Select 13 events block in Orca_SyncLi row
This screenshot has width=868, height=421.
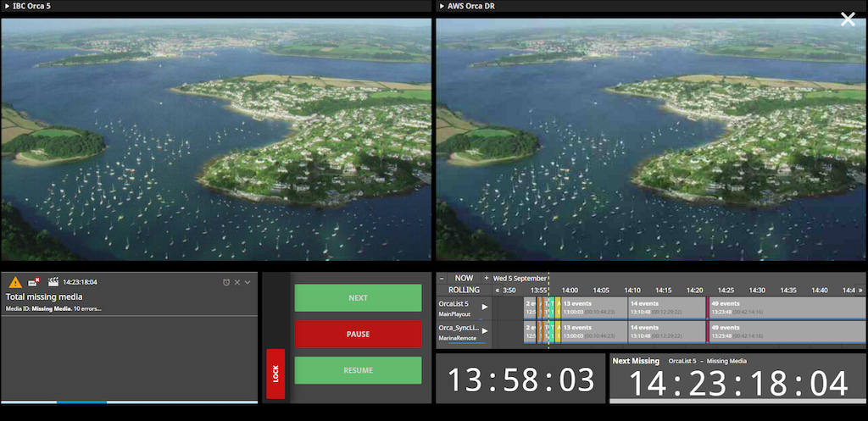point(594,332)
